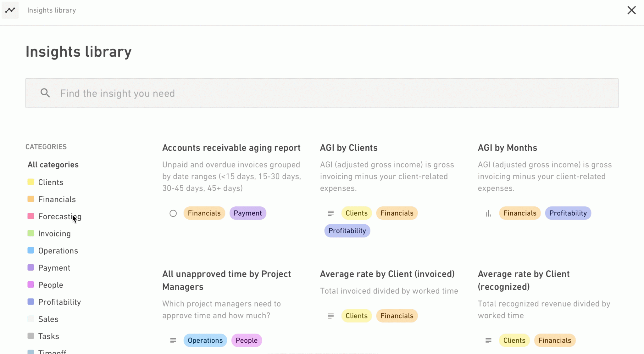This screenshot has height=354, width=644.
Task: Click pie chart icon on Accounts receivable card
Action: coord(173,213)
